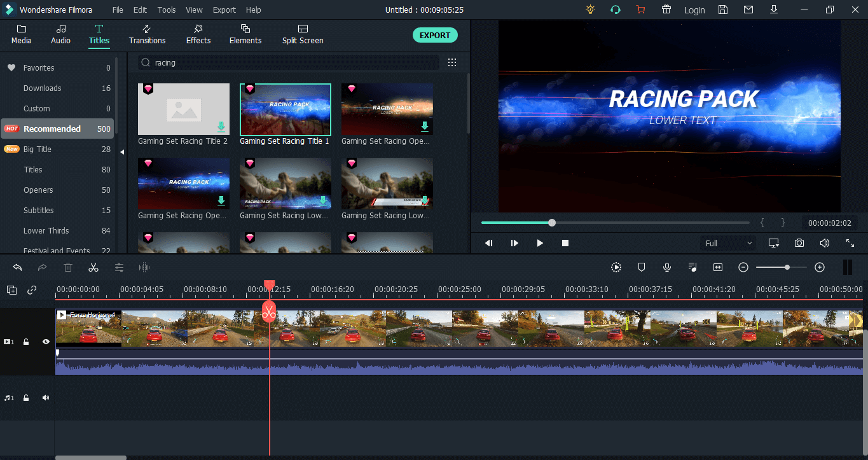Screen dimensions: 868x460
Task: Click the audio waveform beat icon
Action: pos(144,267)
